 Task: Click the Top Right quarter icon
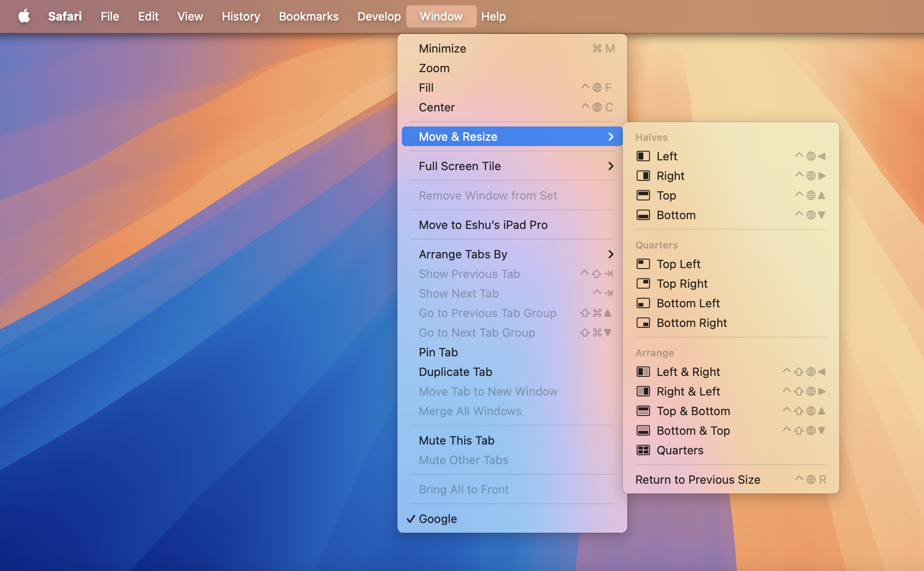point(643,284)
